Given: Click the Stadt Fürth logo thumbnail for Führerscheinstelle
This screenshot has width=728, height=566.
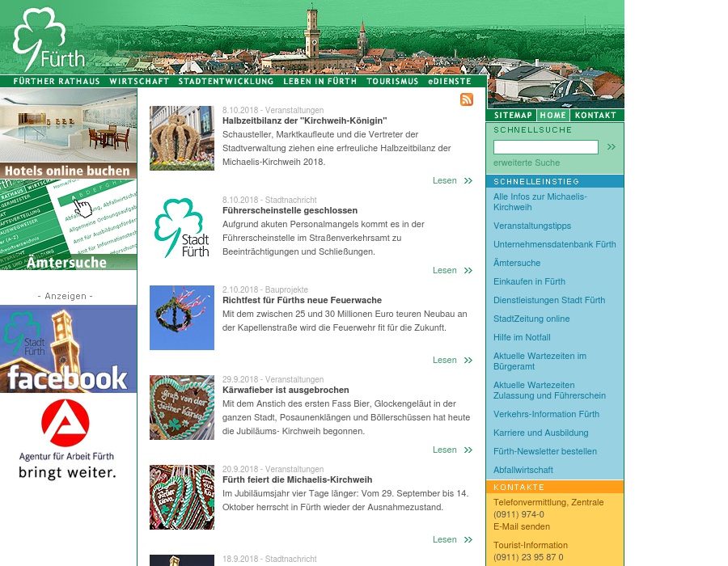Looking at the screenshot, I should (x=182, y=228).
